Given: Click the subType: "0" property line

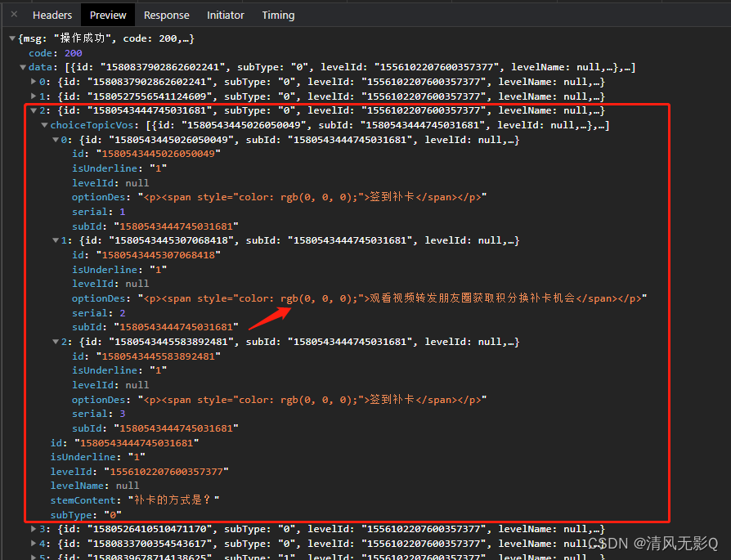Looking at the screenshot, I should 86,515.
